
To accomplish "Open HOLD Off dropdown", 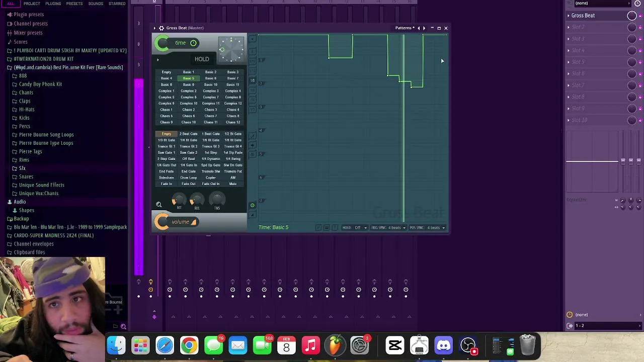I will pos(354,228).
